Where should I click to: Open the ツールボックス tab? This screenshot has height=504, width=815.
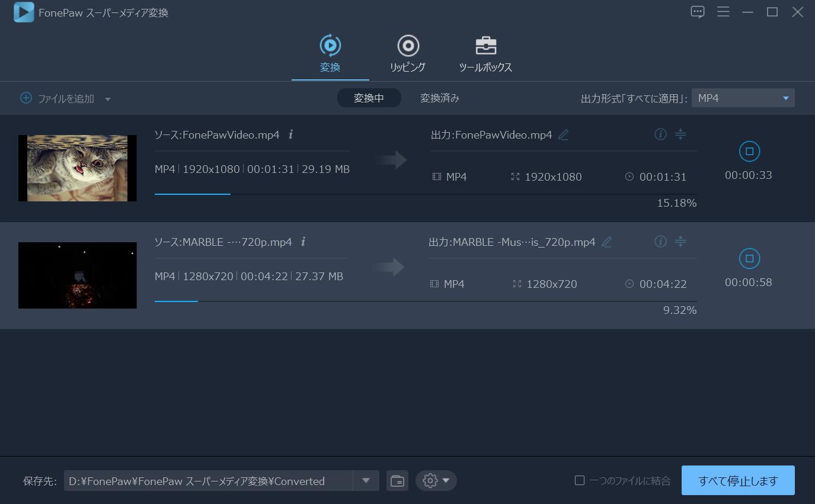click(x=485, y=54)
